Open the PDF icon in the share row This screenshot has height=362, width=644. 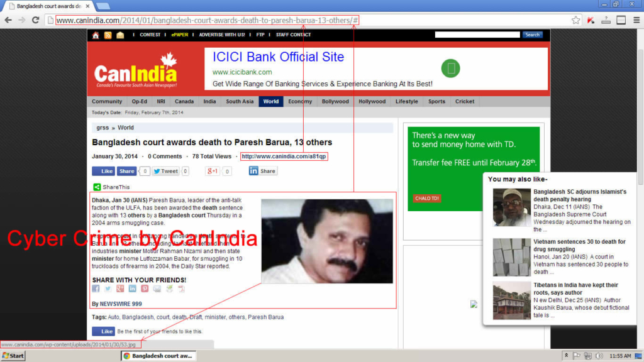click(x=180, y=288)
